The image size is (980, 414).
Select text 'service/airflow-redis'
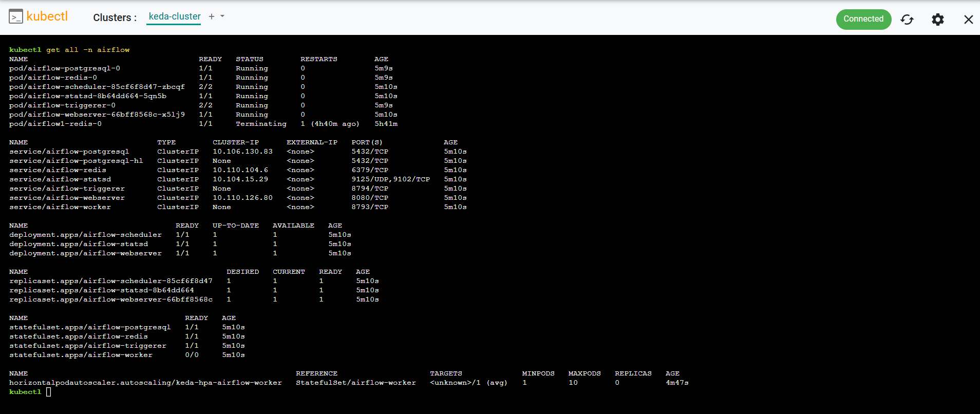[58, 170]
